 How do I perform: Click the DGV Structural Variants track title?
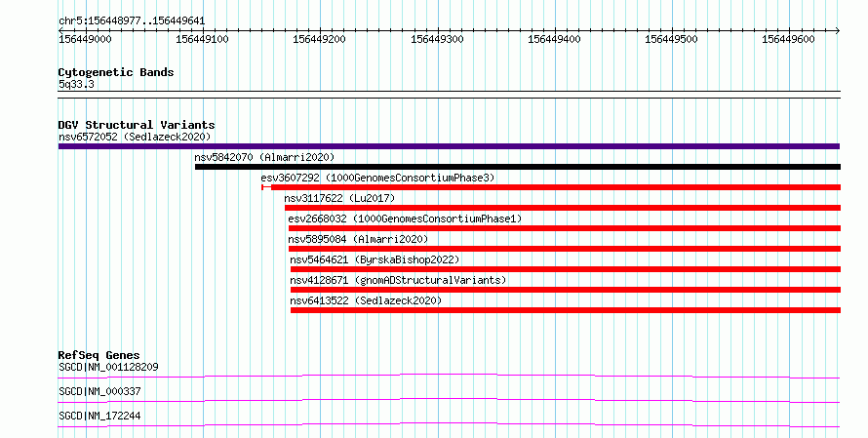137,125
